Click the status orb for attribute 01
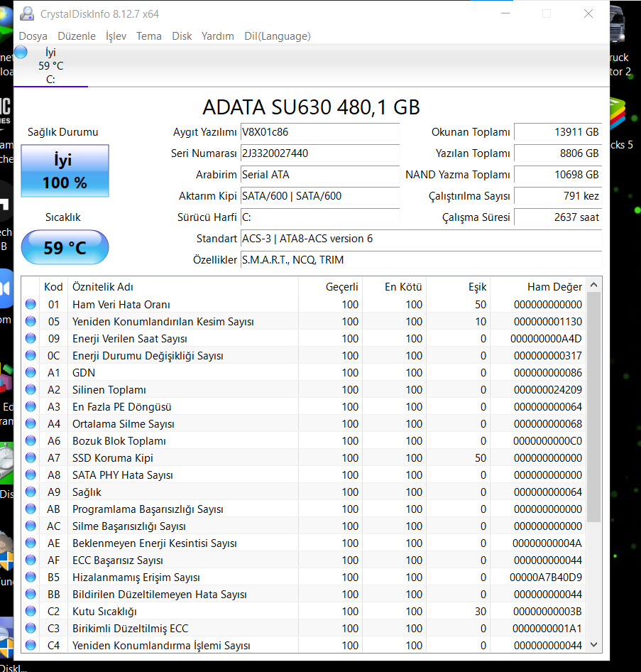The height and width of the screenshot is (672, 641). click(31, 305)
